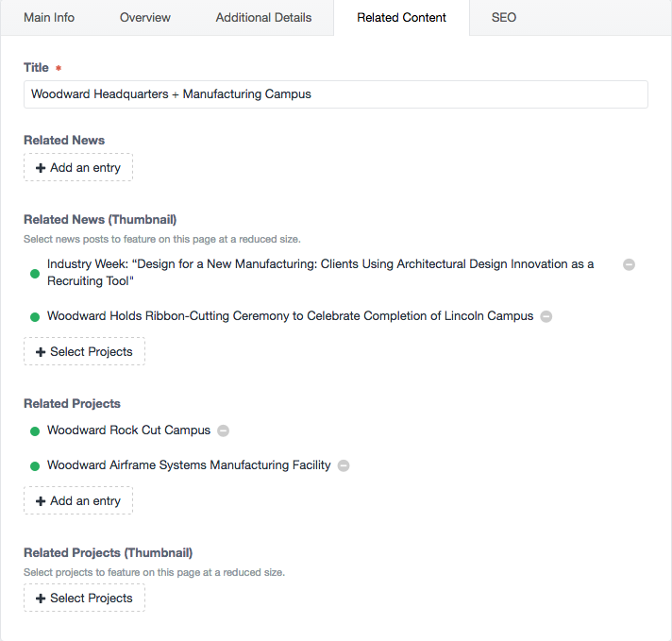Remove Woodward Airframe Systems Manufacturing Facility
The image size is (672, 641).
coord(344,465)
